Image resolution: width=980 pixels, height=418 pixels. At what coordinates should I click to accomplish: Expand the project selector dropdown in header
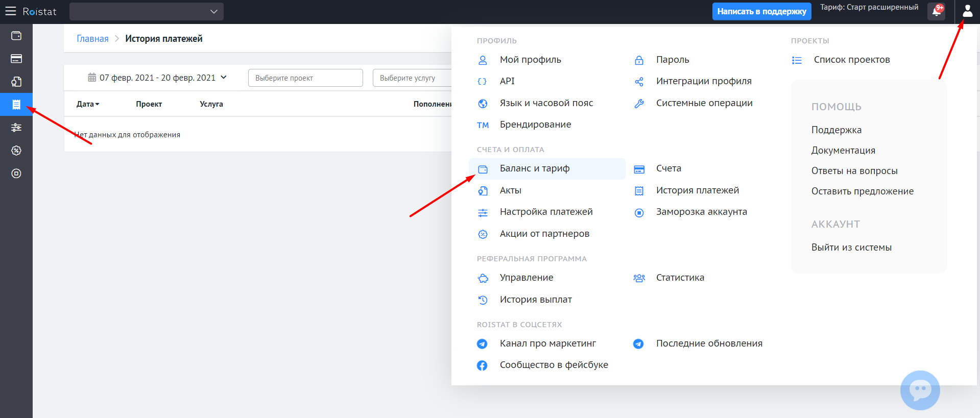pyautogui.click(x=147, y=11)
